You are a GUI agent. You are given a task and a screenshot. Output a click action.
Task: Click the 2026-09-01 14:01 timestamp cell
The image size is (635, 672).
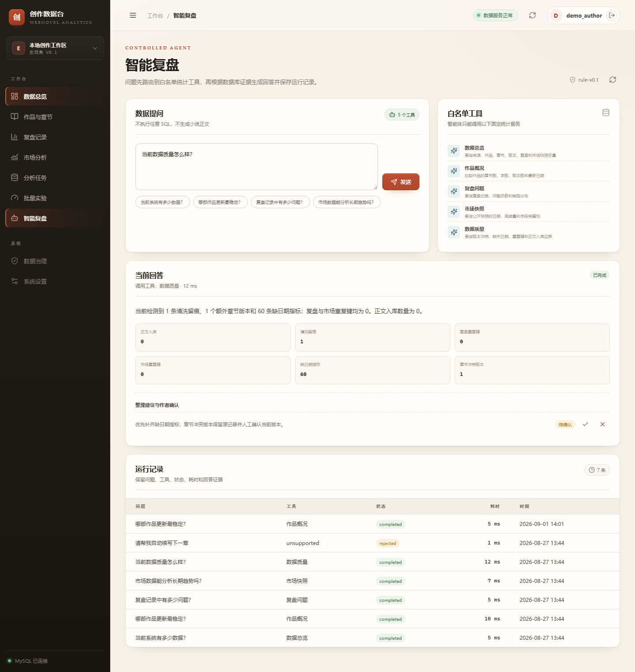tap(542, 524)
